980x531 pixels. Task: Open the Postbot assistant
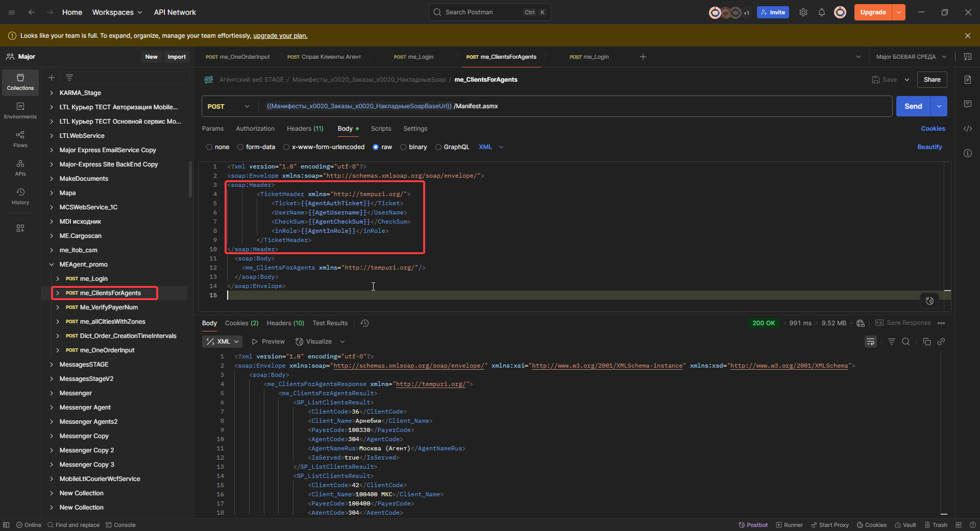[753, 525]
